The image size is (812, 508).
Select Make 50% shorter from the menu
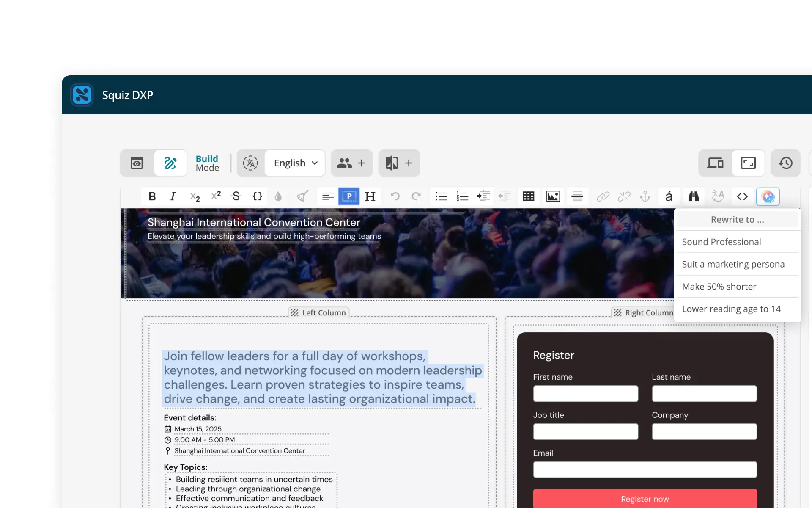(x=719, y=287)
